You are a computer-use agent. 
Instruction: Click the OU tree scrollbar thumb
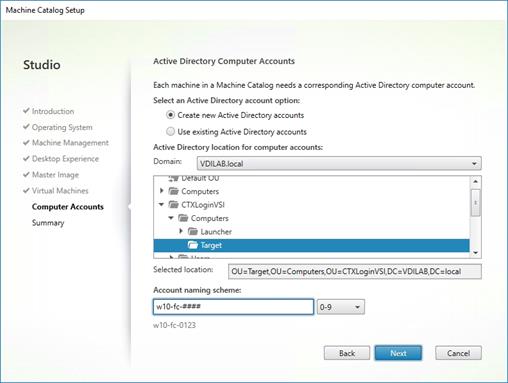(x=476, y=203)
